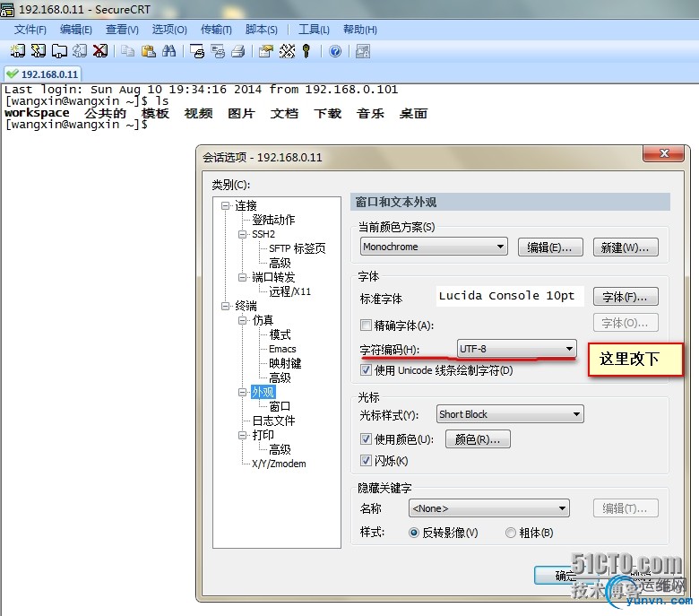The width and height of the screenshot is (699, 616).
Task: Click the Disconnect red X icon
Action: (x=100, y=51)
